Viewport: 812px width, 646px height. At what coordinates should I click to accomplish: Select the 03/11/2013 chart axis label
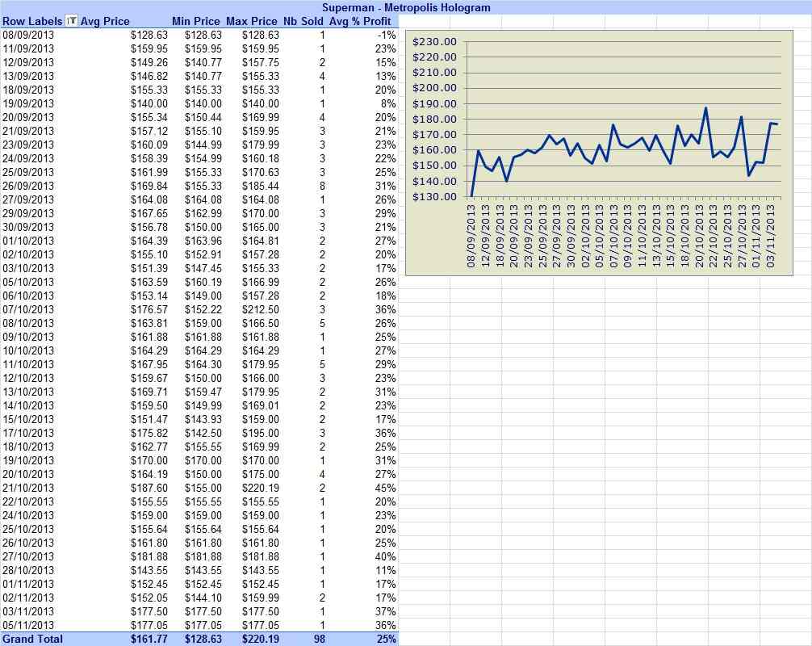771,237
